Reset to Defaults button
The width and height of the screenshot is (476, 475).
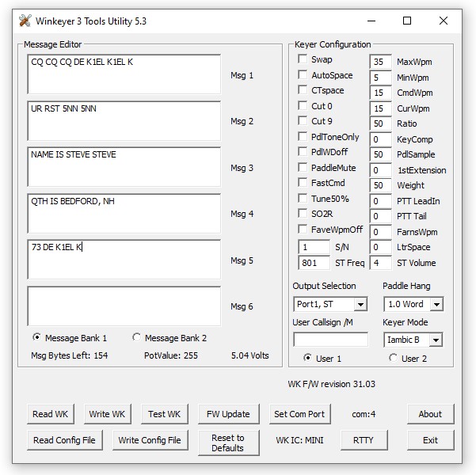coord(228,443)
